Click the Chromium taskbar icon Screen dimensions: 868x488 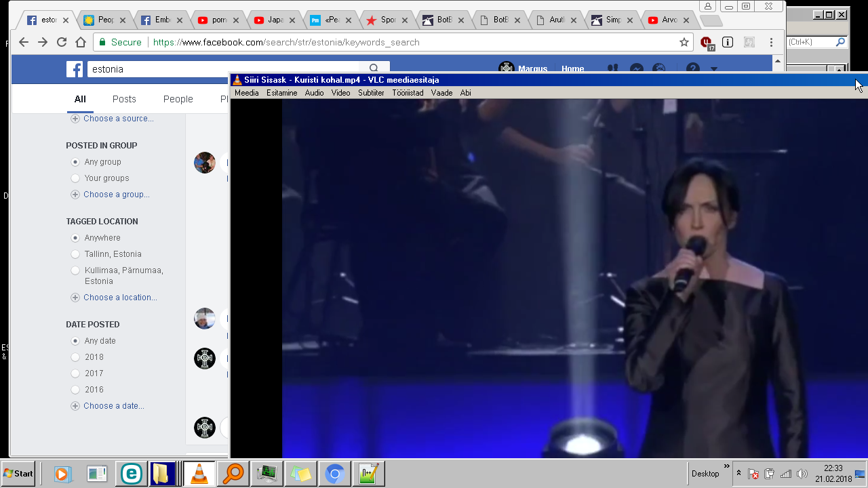334,474
